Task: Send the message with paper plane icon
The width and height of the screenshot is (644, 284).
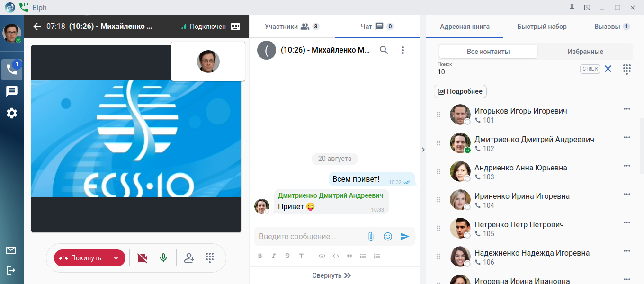Action: [404, 236]
